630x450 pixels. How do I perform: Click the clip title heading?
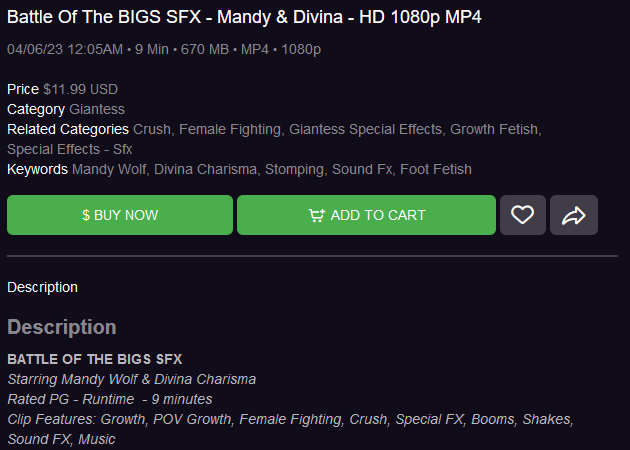[245, 17]
